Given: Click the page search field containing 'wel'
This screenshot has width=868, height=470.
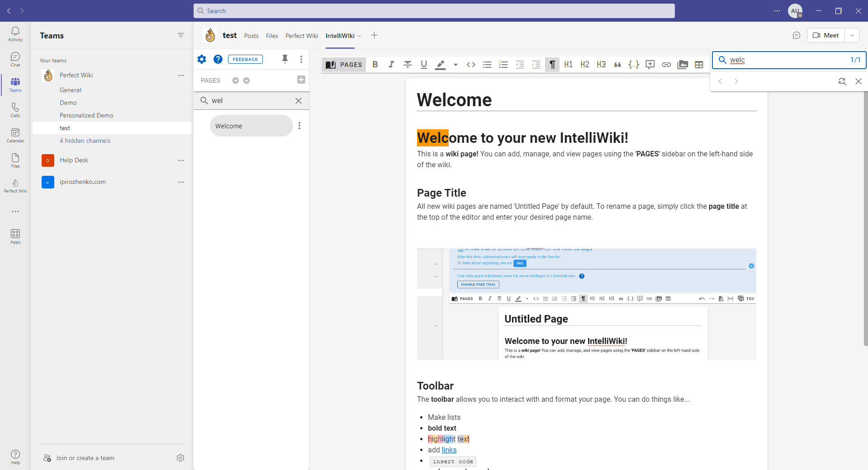Looking at the screenshot, I should pos(251,101).
